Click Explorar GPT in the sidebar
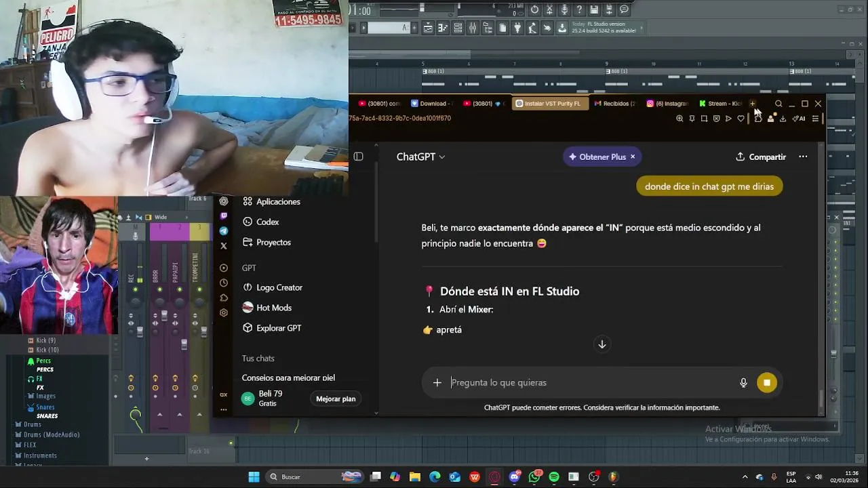 coord(271,328)
